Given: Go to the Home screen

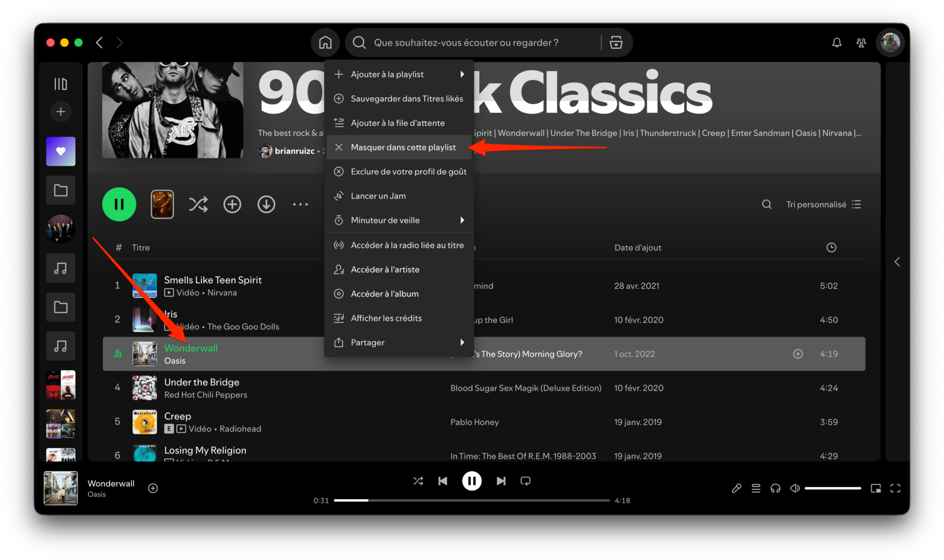Looking at the screenshot, I should (x=325, y=43).
